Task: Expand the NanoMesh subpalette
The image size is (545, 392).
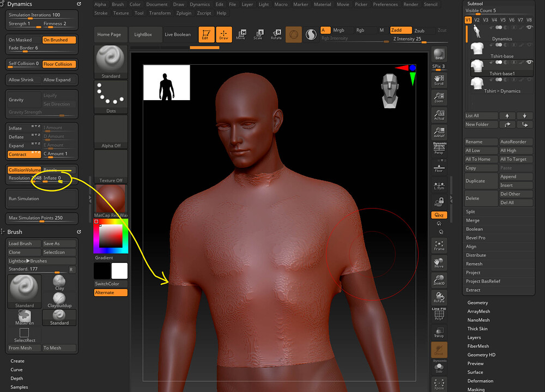Action: pos(479,320)
